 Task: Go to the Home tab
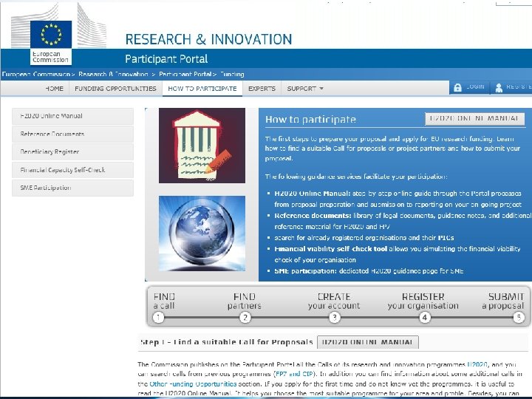pyautogui.click(x=54, y=89)
